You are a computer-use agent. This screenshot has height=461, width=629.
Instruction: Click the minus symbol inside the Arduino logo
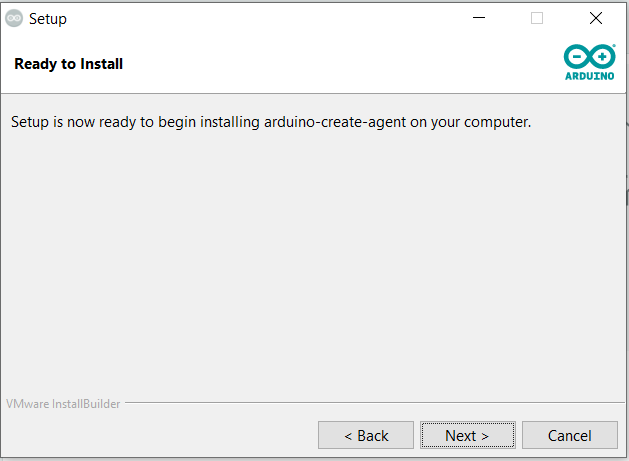[577, 57]
